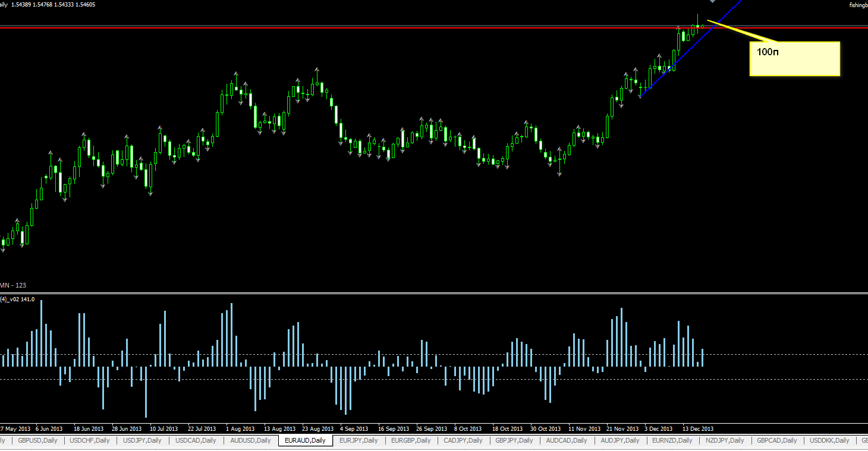The height and width of the screenshot is (451, 868).
Task: Click the 22 Jul 2013 date label
Action: (202, 428)
